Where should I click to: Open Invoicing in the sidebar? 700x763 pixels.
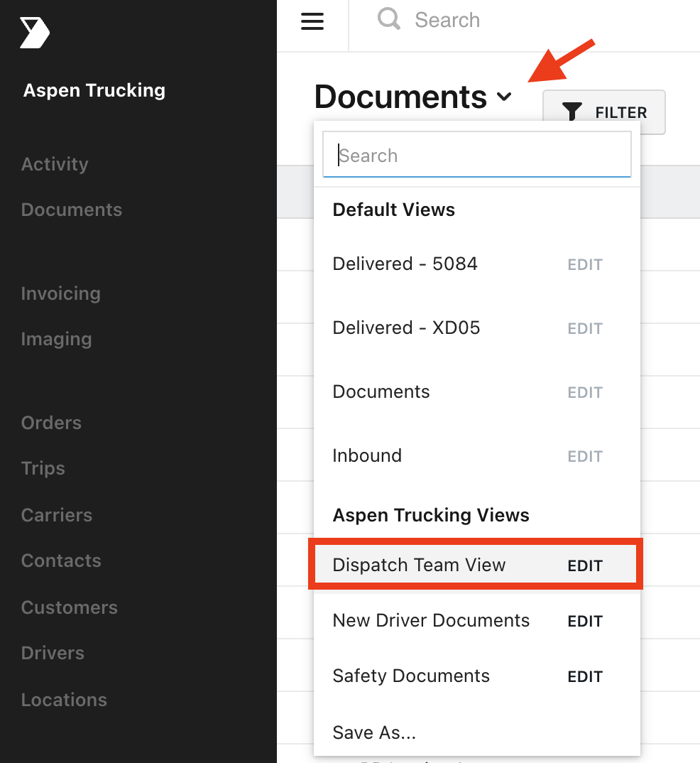point(61,293)
